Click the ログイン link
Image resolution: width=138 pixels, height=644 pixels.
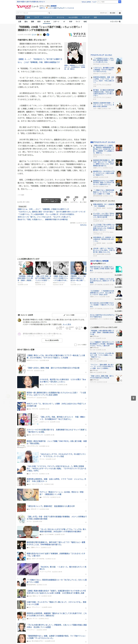[42, 8]
